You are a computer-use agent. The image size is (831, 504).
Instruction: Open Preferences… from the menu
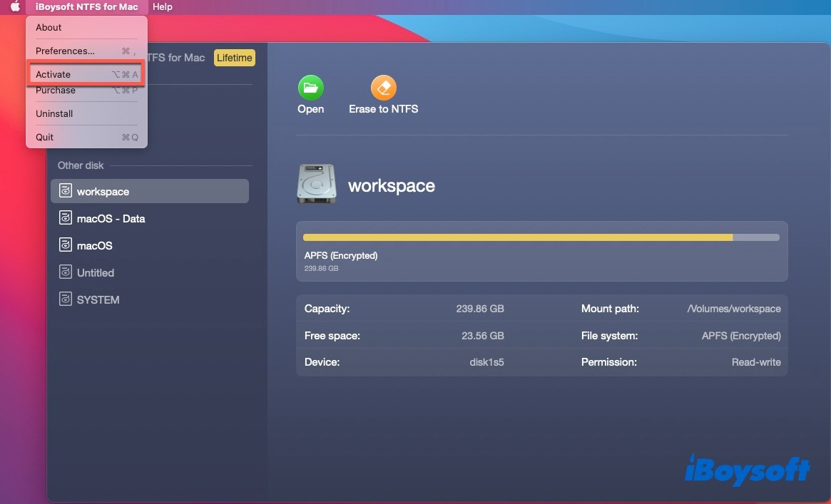[65, 51]
